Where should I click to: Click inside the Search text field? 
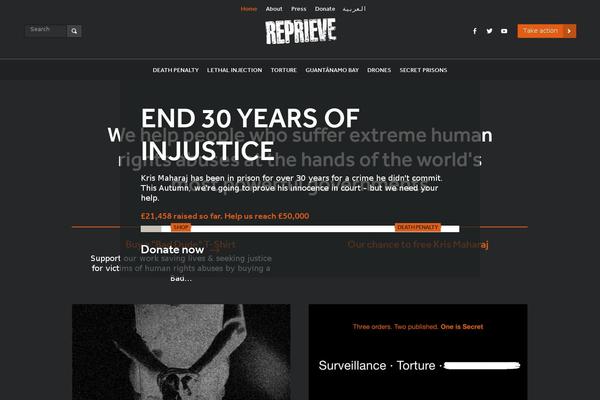[46, 31]
